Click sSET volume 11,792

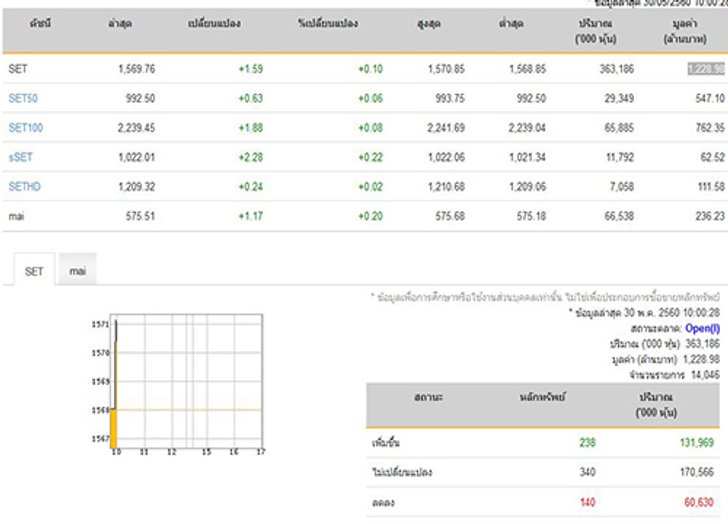[620, 157]
